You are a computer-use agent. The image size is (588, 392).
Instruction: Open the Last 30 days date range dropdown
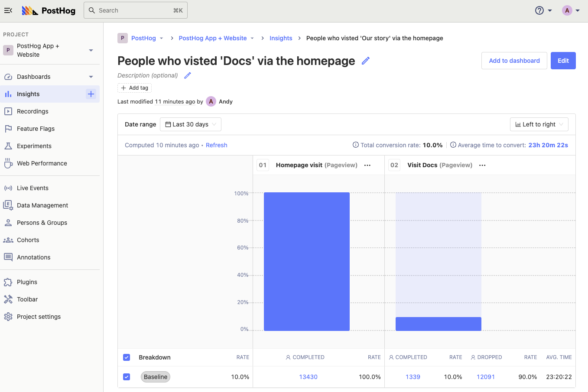tap(191, 124)
